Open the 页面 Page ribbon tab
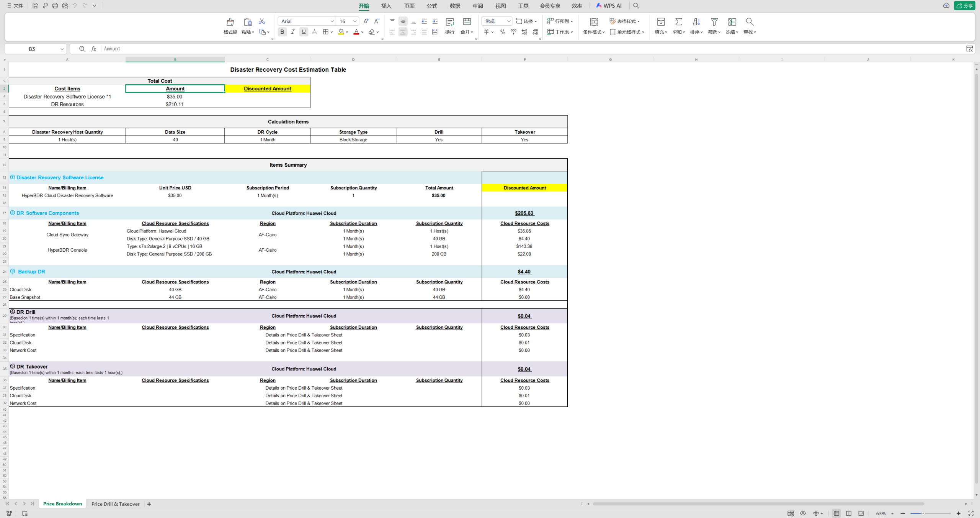Image resolution: width=980 pixels, height=518 pixels. tap(409, 6)
